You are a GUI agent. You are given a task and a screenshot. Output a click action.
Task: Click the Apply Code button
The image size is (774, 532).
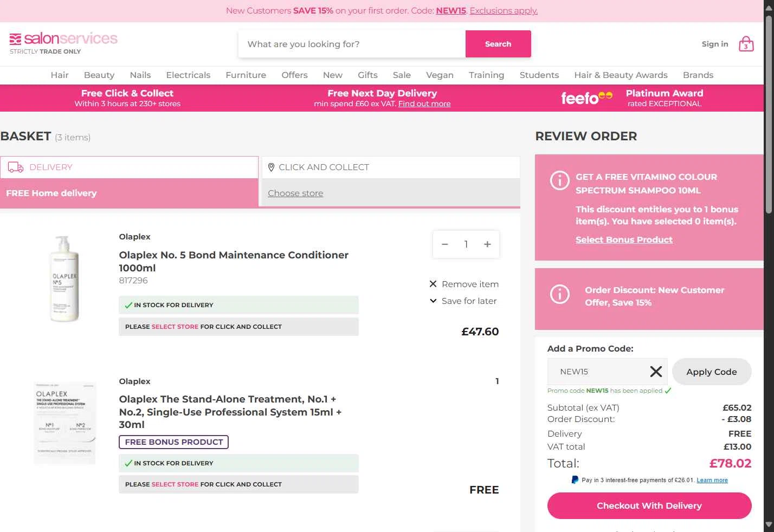coord(712,372)
